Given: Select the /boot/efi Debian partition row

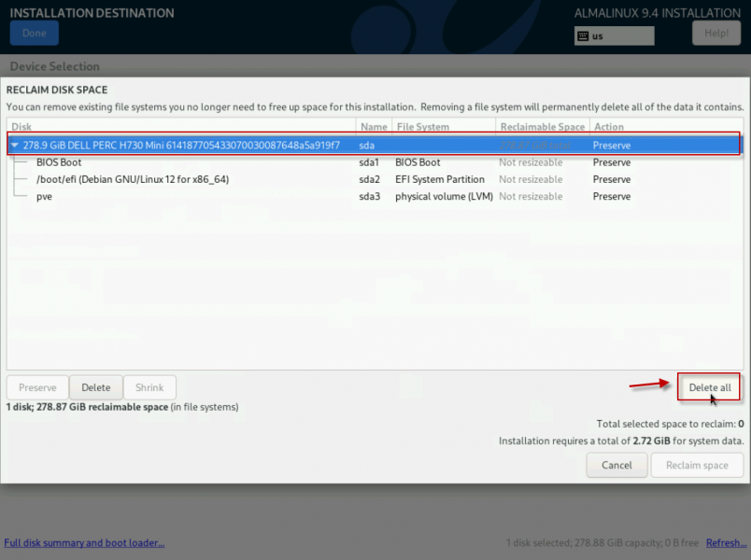Looking at the screenshot, I should click(x=375, y=179).
